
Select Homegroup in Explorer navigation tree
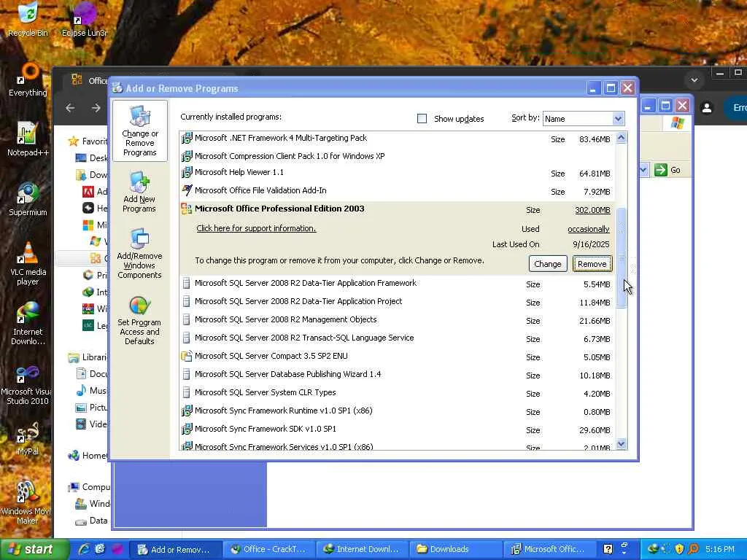(x=88, y=455)
